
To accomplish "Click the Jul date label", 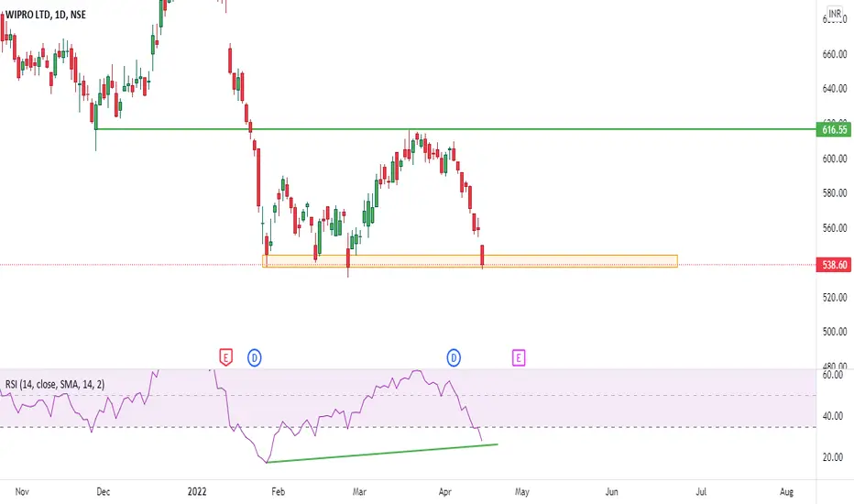I will click(701, 491).
